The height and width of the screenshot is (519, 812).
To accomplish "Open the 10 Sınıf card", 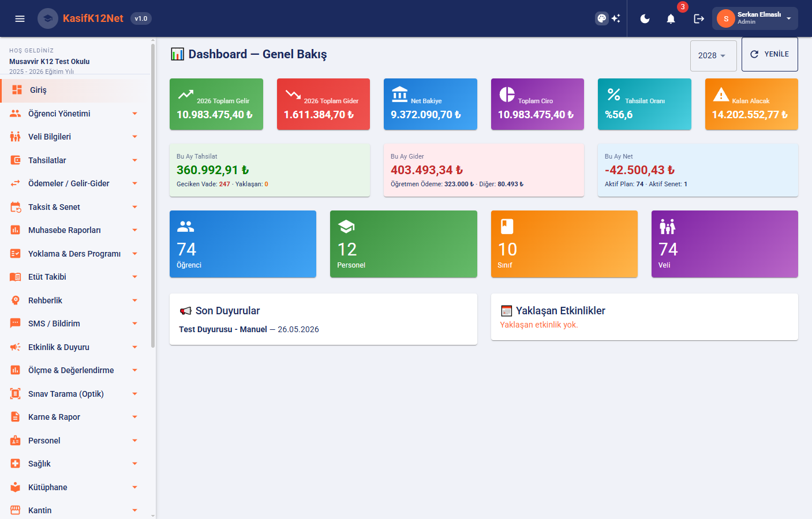I will pos(564,244).
